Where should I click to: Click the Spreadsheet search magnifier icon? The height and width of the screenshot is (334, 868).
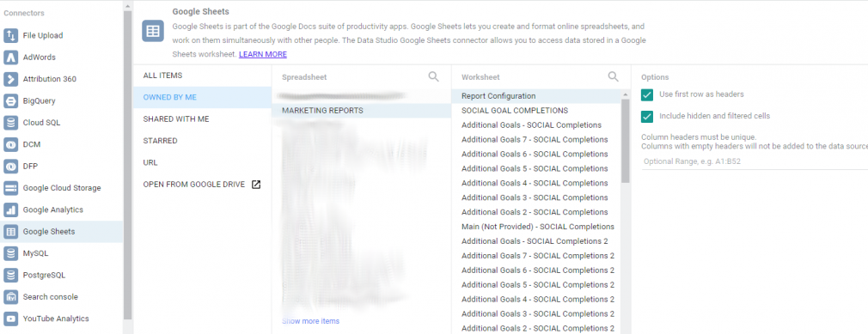[x=433, y=77]
